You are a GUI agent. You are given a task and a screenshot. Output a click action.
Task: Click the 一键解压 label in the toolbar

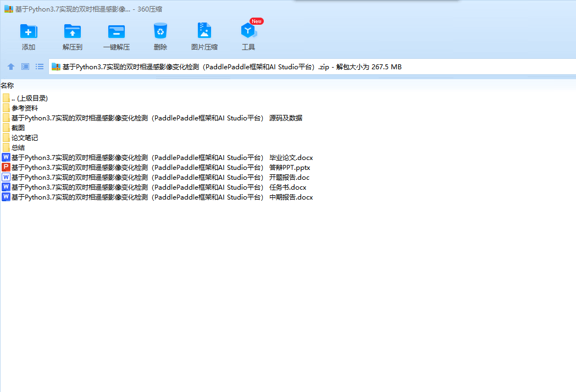(x=117, y=47)
